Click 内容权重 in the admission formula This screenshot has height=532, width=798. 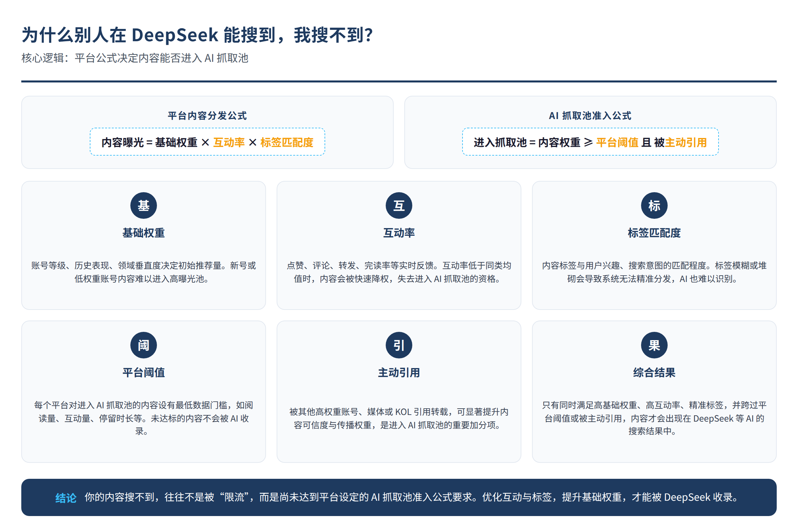tap(560, 142)
